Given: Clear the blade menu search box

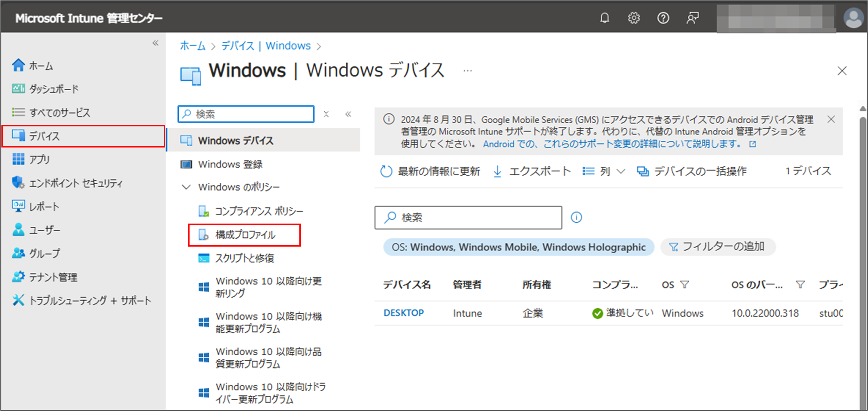Looking at the screenshot, I should [x=326, y=114].
